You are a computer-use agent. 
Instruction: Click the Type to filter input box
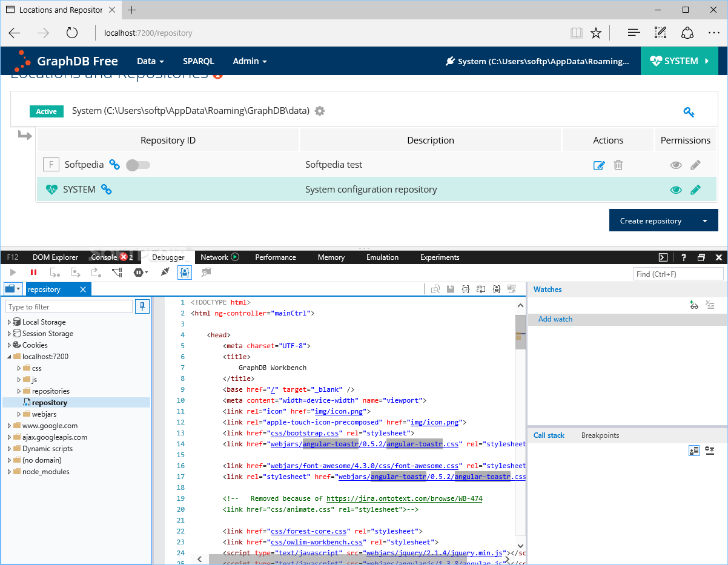click(x=69, y=306)
